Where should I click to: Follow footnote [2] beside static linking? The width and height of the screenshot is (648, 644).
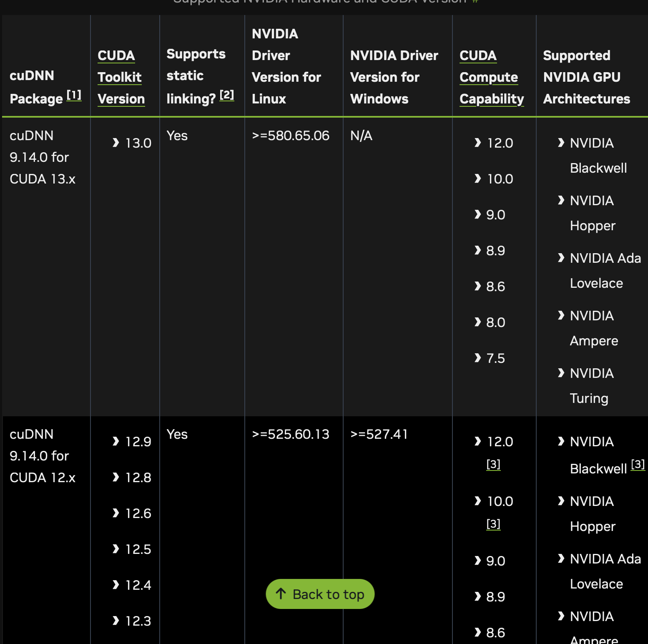(227, 96)
